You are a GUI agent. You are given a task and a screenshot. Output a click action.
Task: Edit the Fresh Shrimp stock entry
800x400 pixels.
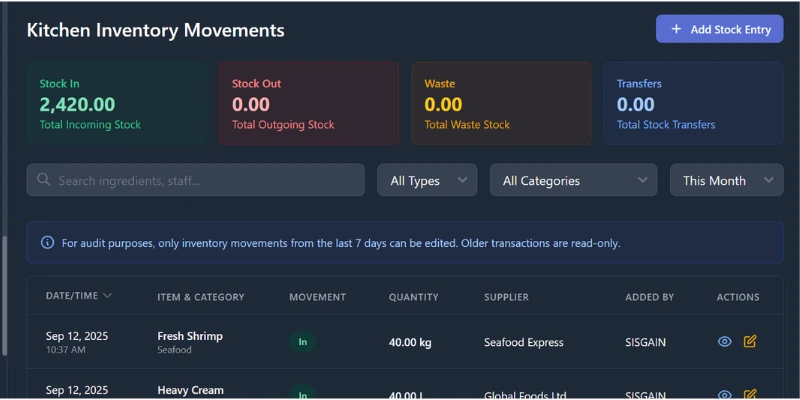point(750,342)
